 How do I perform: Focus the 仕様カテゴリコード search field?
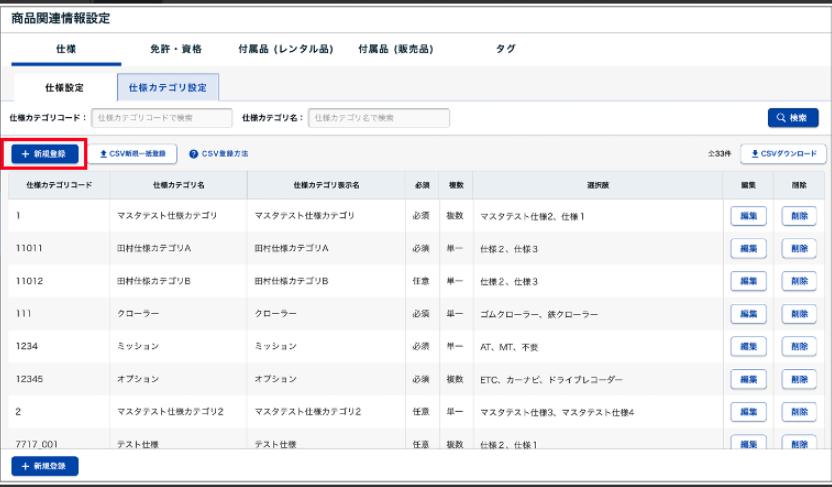tap(161, 118)
